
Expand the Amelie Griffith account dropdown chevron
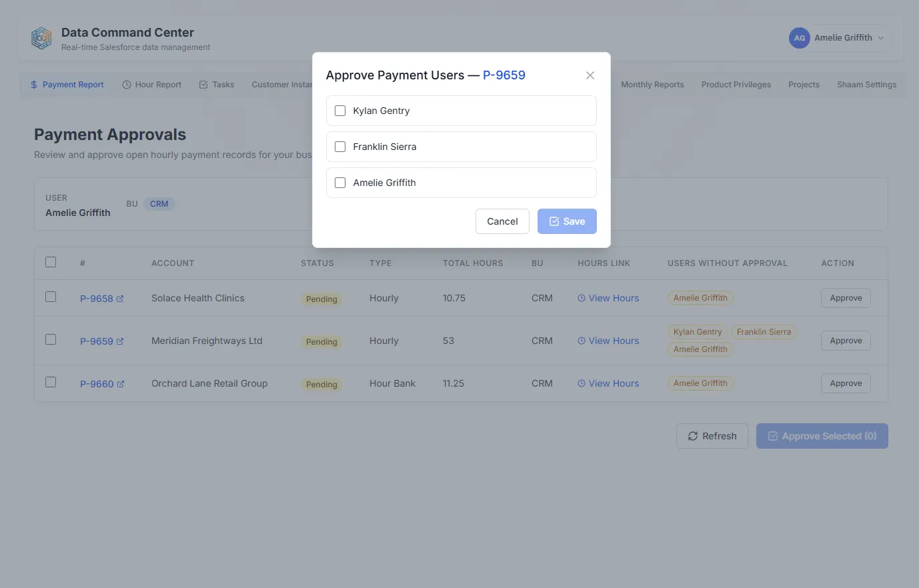pyautogui.click(x=881, y=38)
